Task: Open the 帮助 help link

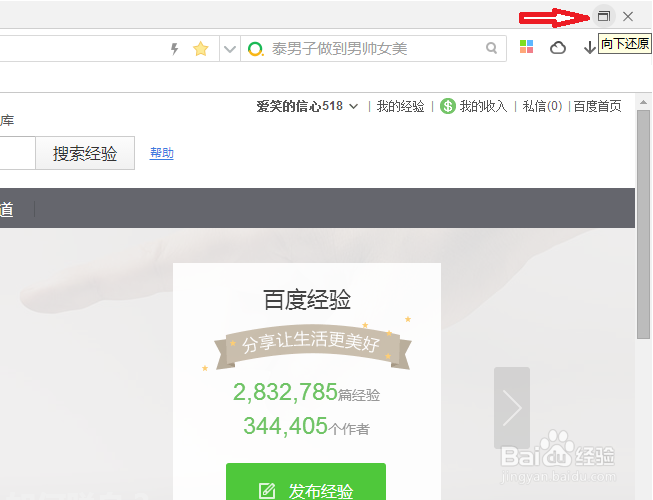Action: click(162, 153)
